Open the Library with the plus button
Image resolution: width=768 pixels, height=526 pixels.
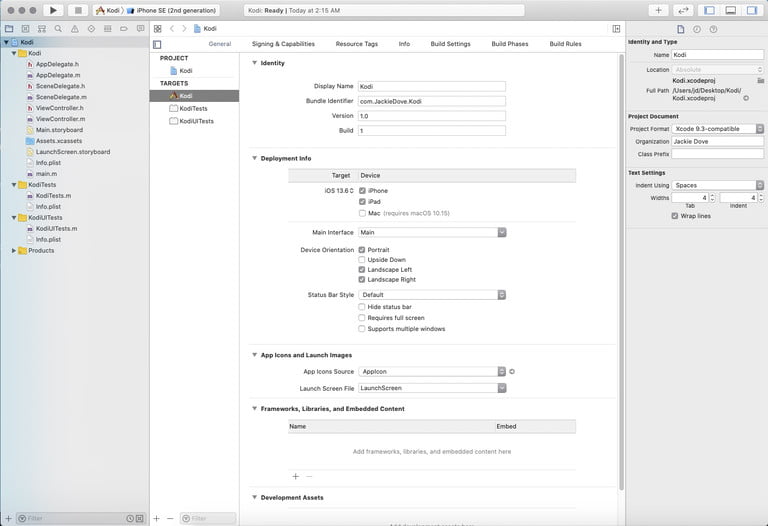pos(658,10)
